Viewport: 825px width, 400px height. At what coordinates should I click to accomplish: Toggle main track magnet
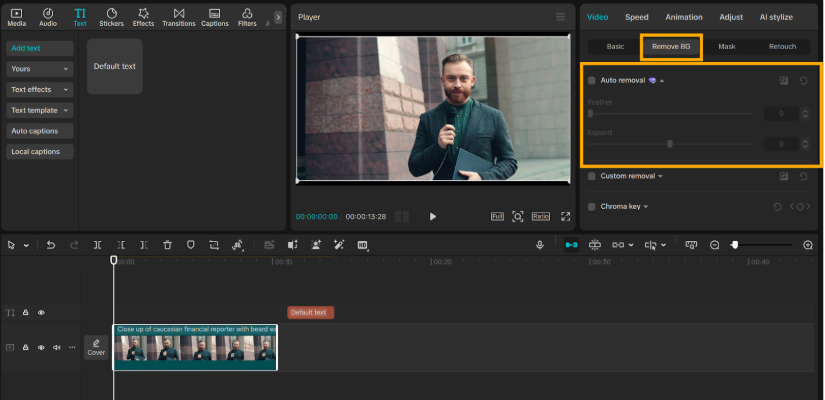tap(571, 245)
